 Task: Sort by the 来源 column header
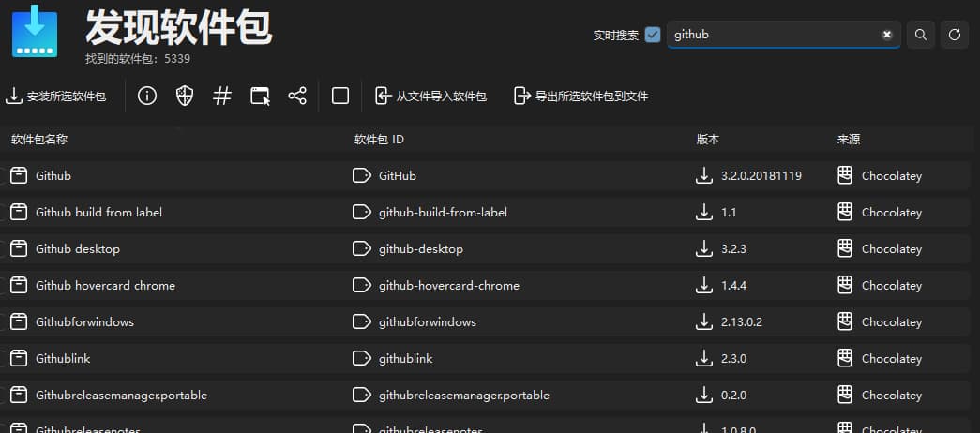click(x=849, y=139)
